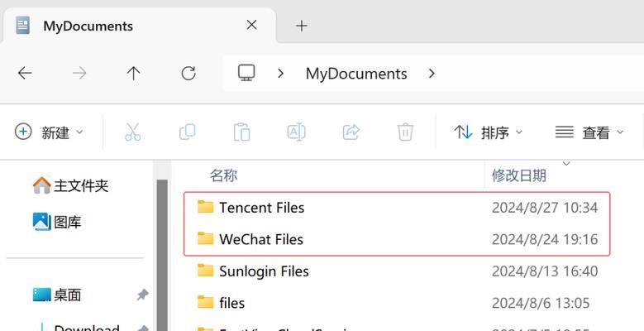This screenshot has width=644, height=331.
Task: Close the MyDocuments tab
Action: pos(251,26)
